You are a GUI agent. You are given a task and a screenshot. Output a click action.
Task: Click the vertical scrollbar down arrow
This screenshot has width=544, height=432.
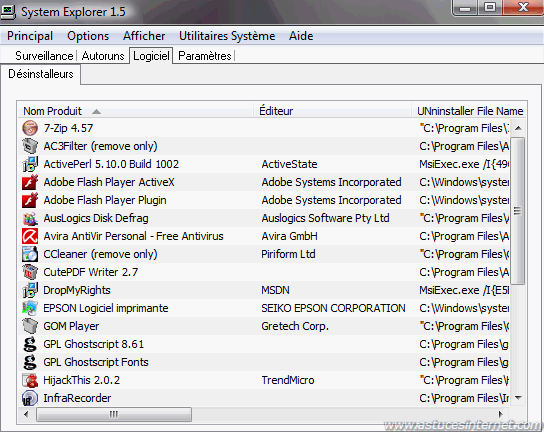point(518,398)
